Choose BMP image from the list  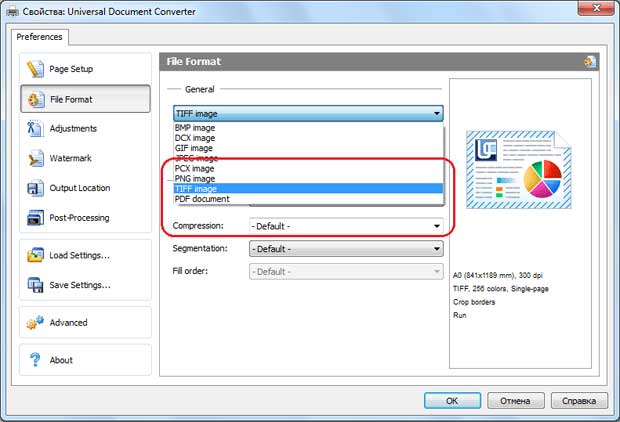pyautogui.click(x=308, y=128)
